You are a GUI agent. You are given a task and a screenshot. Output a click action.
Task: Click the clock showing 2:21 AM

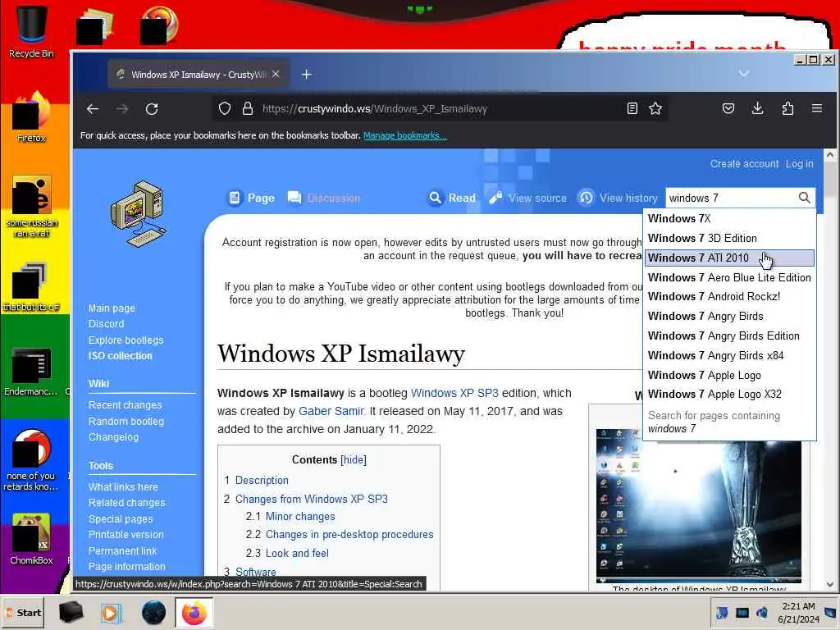click(798, 606)
